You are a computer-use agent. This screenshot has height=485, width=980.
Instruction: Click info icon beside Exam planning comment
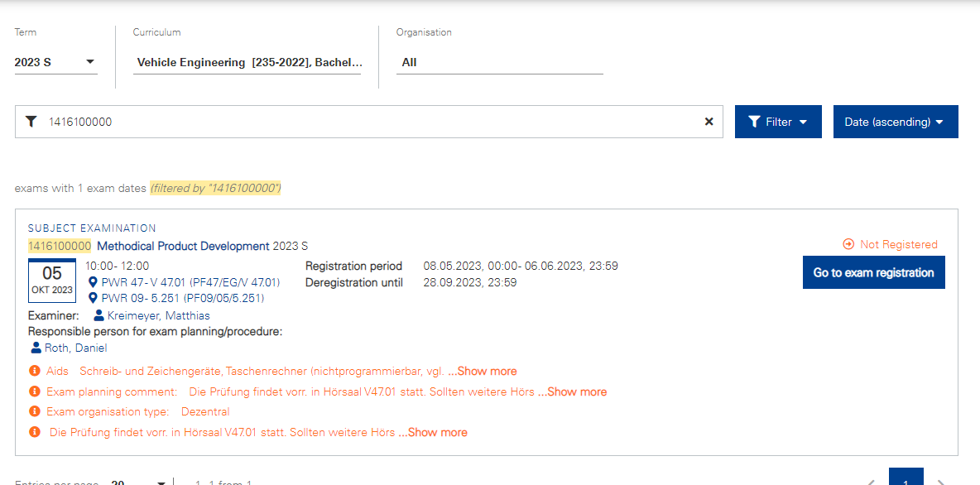(x=35, y=391)
